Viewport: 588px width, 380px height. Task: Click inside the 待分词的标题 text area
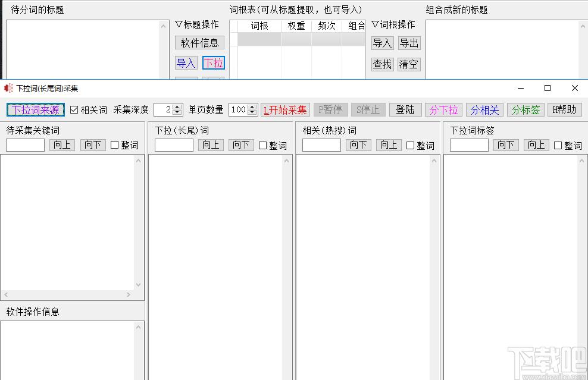click(x=83, y=49)
